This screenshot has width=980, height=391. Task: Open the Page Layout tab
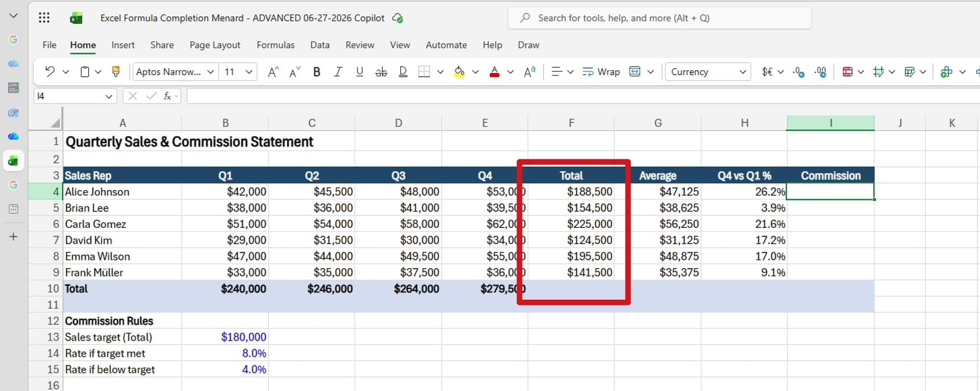point(215,45)
